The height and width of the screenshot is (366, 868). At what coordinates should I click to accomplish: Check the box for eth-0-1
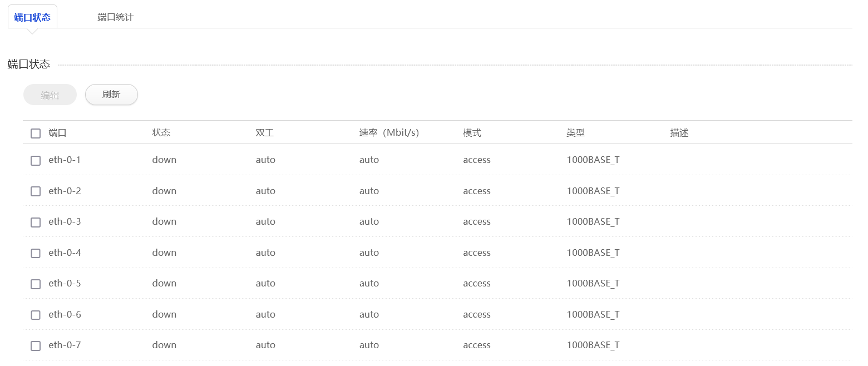(36, 161)
